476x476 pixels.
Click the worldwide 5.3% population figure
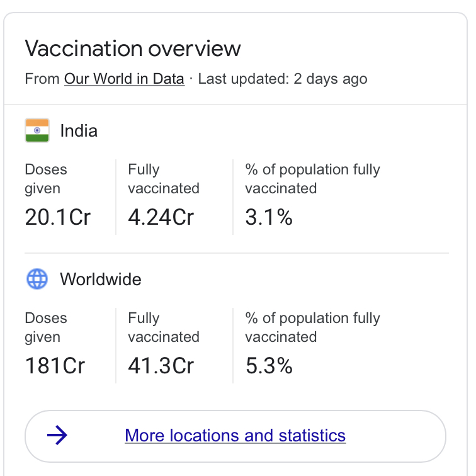[x=269, y=366]
